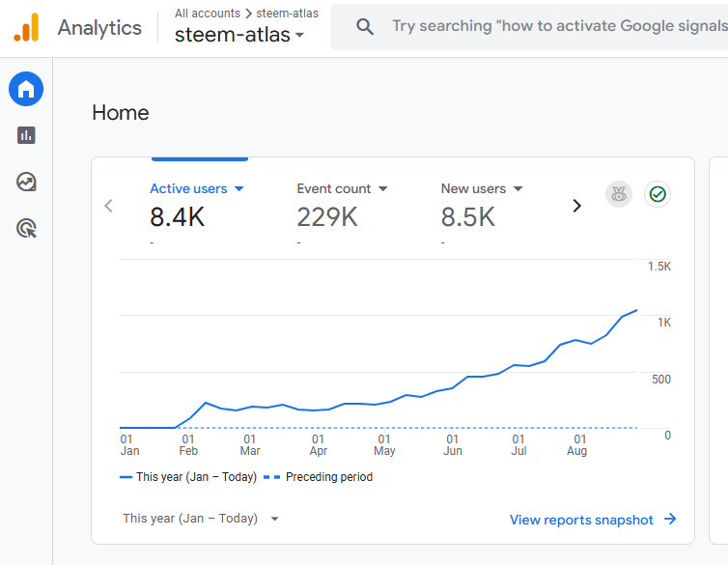Change the This year date range dropdown
Viewport: 728px width, 565px height.
(201, 519)
